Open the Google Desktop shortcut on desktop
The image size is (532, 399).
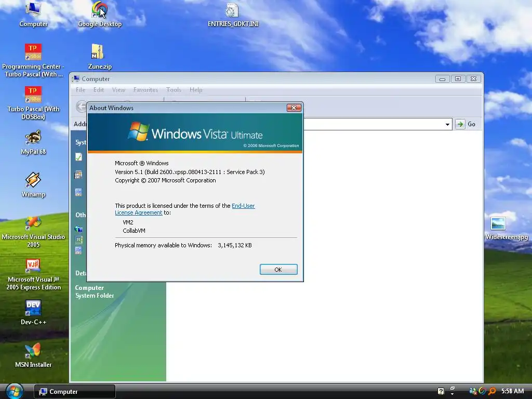pyautogui.click(x=99, y=14)
